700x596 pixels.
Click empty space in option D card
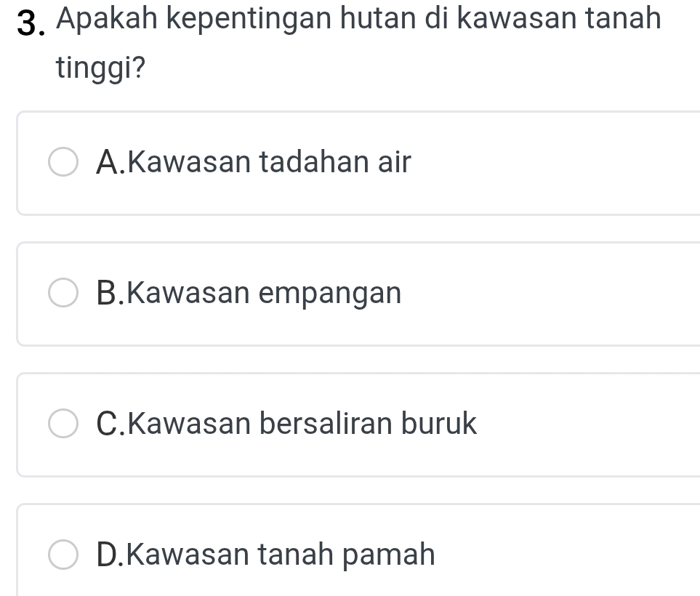582,555
